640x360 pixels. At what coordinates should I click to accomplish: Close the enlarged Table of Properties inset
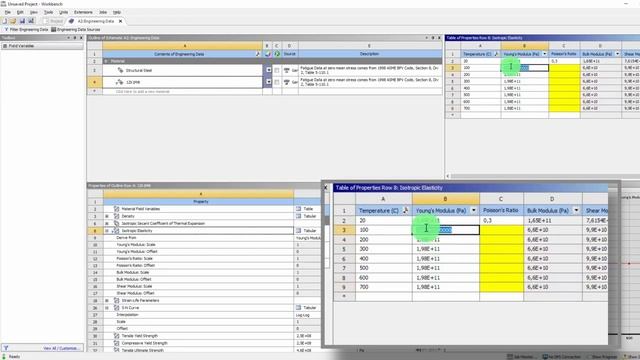coord(325,188)
